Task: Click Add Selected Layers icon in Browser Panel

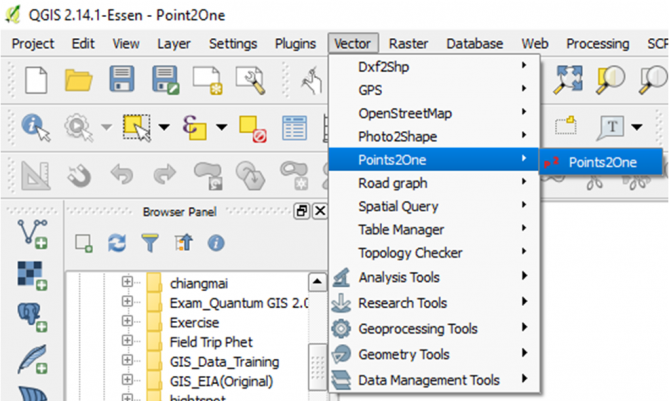Action: [84, 243]
